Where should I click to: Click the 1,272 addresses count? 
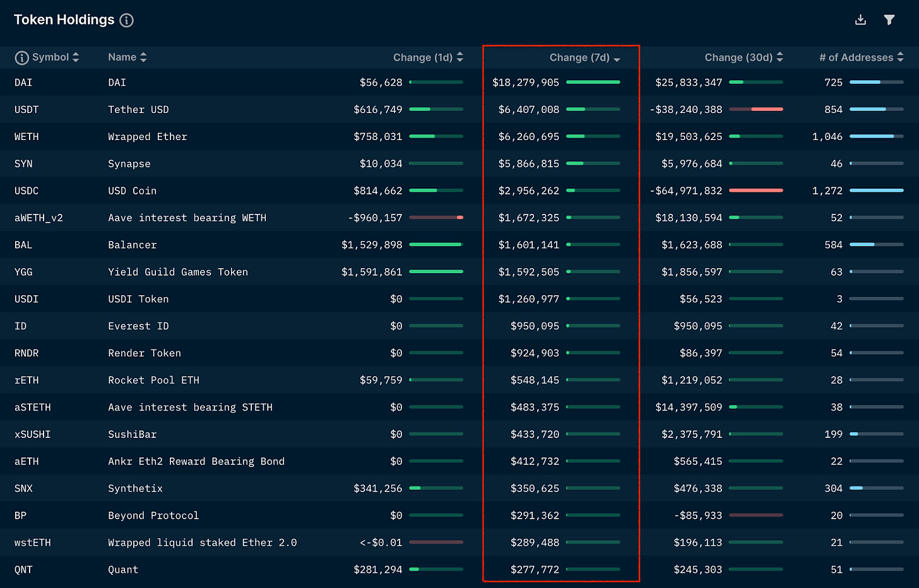tap(827, 191)
